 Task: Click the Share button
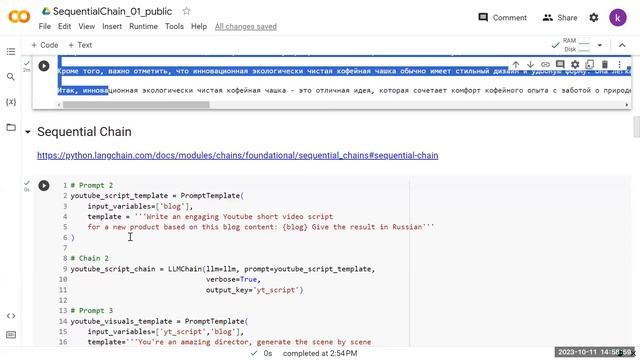pyautogui.click(x=560, y=18)
